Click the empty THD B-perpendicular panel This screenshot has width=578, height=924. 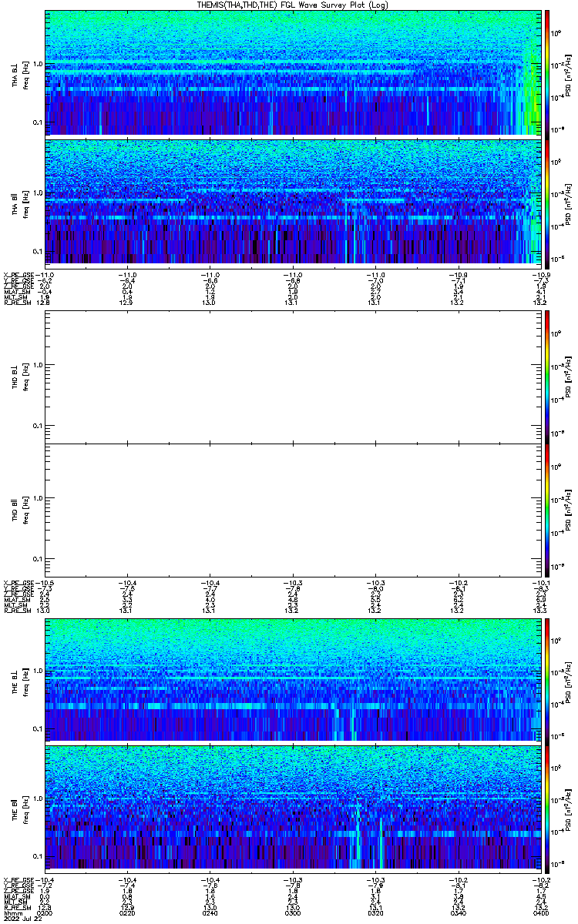pos(292,377)
